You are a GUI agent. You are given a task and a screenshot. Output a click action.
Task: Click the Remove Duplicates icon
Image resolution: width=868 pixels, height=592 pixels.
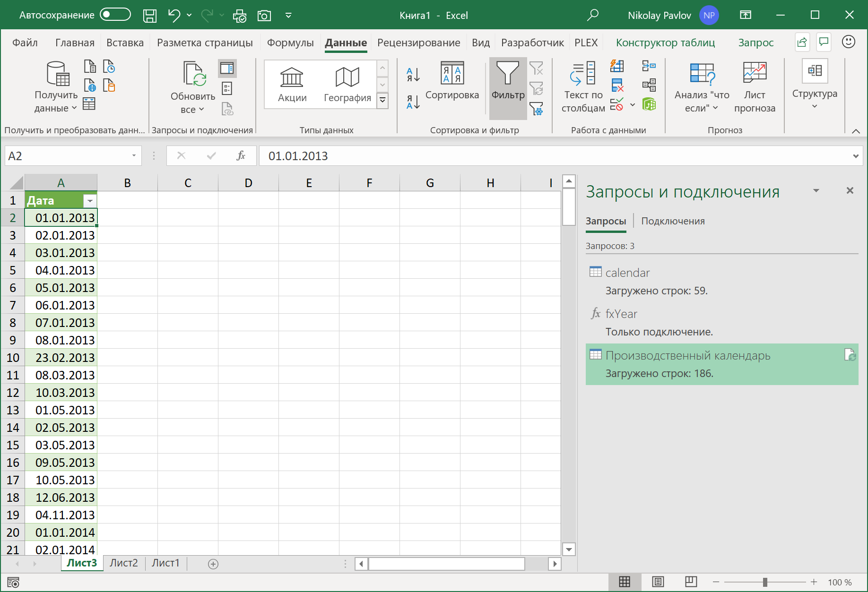point(617,85)
